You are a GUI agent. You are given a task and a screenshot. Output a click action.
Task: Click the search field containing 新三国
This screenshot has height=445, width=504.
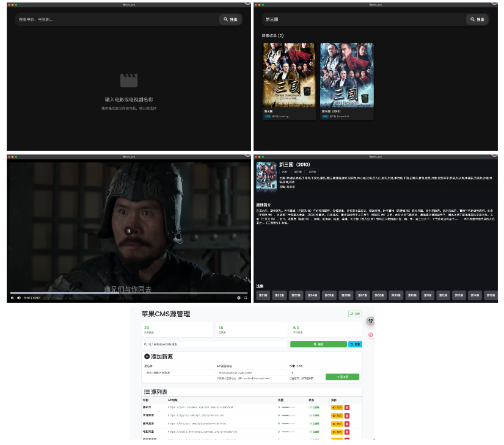(364, 20)
